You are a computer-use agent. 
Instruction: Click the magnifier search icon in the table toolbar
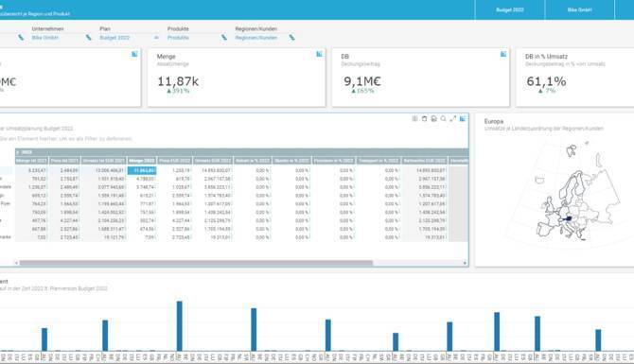(x=444, y=118)
